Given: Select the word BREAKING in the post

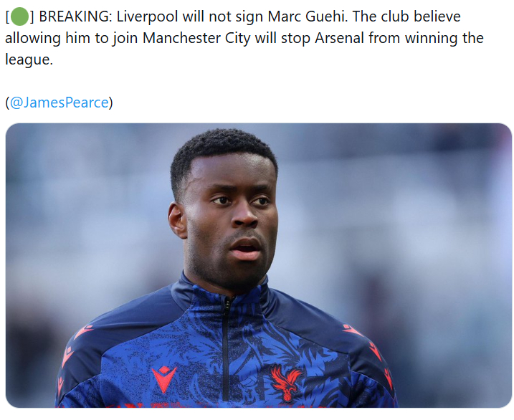Looking at the screenshot, I should (75, 16).
